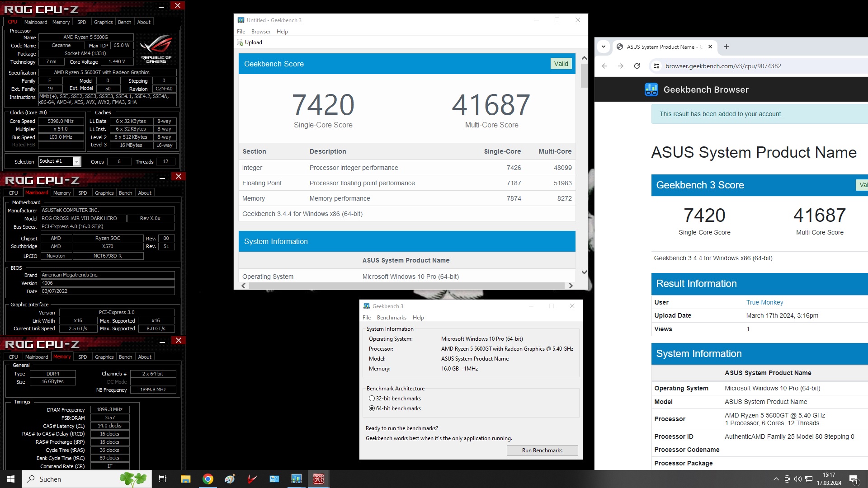Open the True-Monkey user profile link
The image size is (868, 488).
pyautogui.click(x=764, y=302)
